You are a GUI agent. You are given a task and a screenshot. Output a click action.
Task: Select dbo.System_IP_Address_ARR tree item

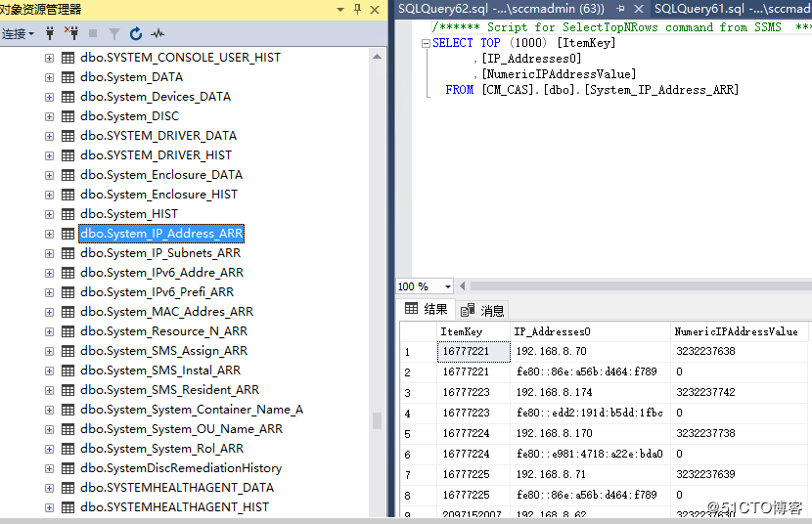click(x=161, y=234)
